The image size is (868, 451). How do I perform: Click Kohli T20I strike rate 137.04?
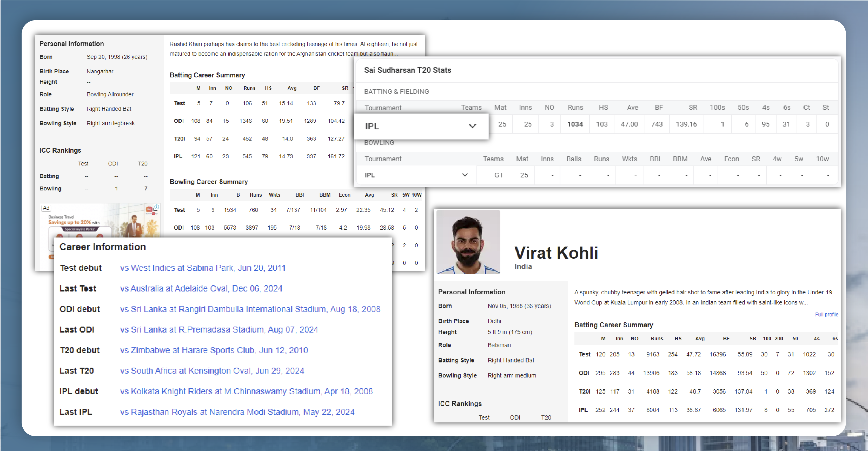pyautogui.click(x=743, y=392)
